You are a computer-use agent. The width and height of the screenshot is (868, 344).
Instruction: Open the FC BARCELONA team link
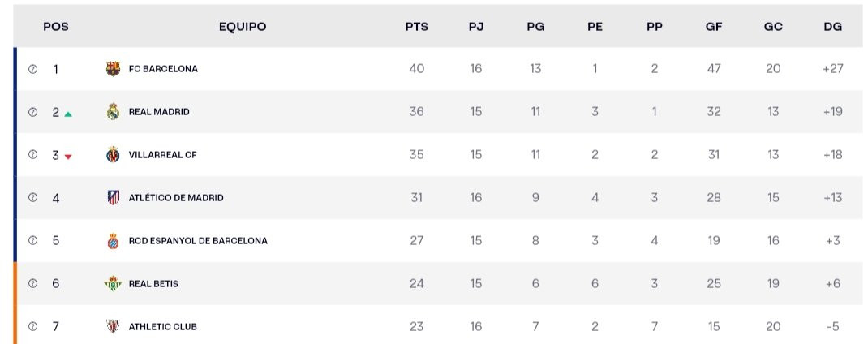[163, 69]
